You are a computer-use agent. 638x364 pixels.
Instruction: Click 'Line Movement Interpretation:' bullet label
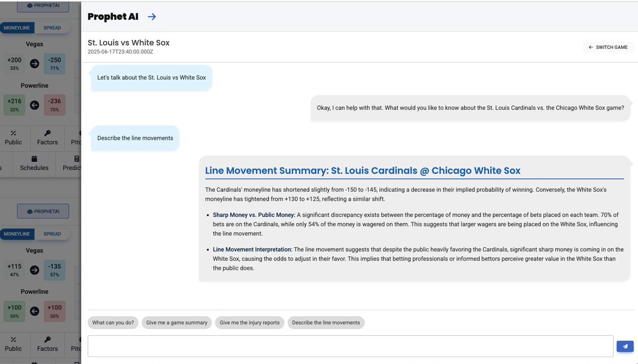[253, 249]
